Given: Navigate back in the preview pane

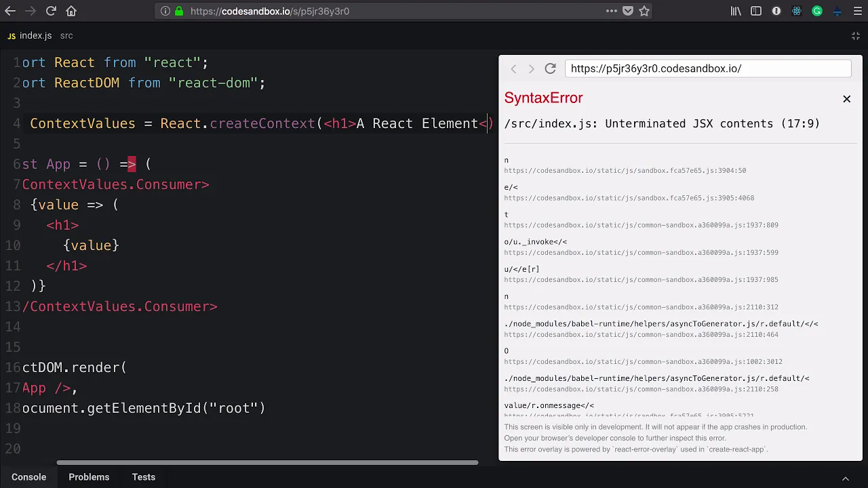Looking at the screenshot, I should [x=513, y=68].
